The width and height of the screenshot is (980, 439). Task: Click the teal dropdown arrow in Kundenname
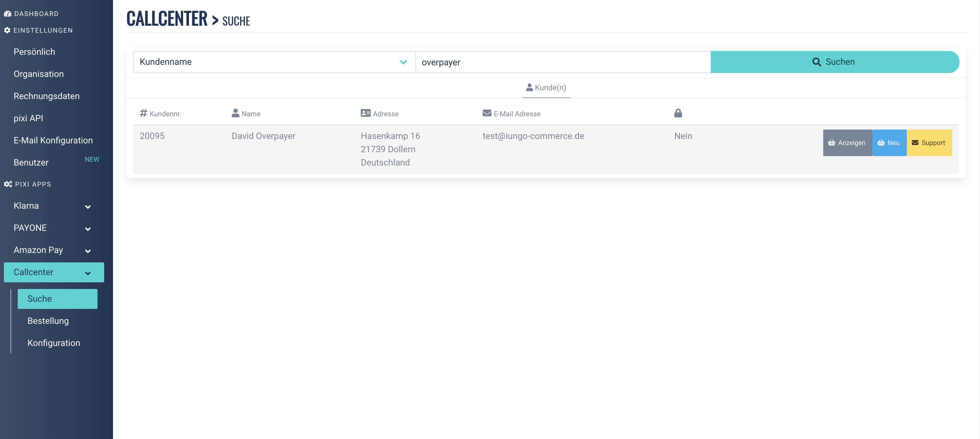(x=403, y=62)
